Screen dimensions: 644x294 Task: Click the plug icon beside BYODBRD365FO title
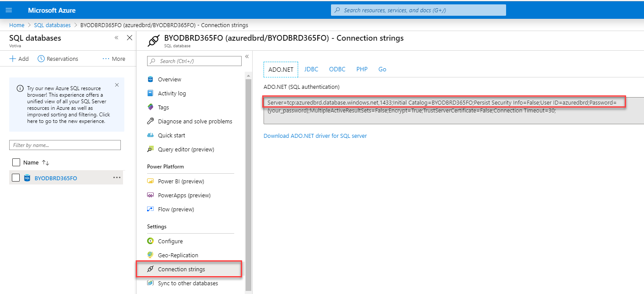(x=153, y=41)
